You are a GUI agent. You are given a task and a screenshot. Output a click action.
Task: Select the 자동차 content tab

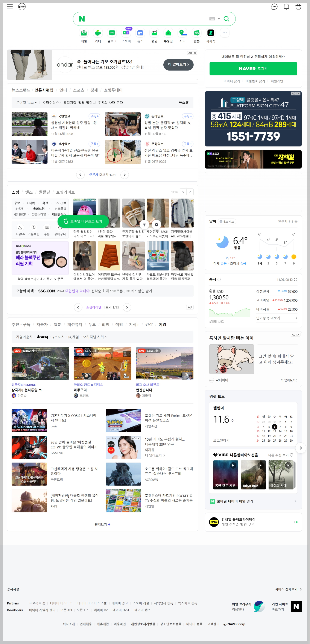pos(42,325)
